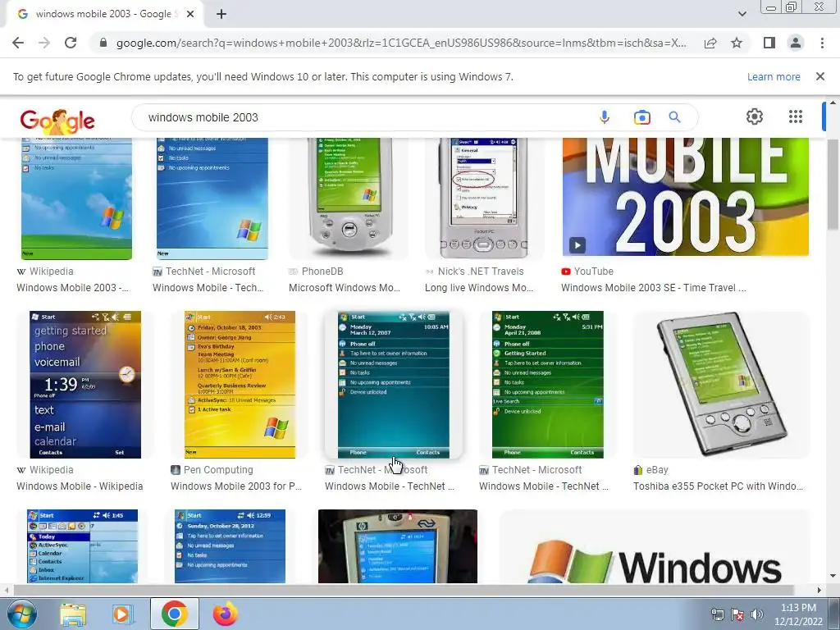Viewport: 840px width, 630px height.
Task: Launch Firefox from the taskbar
Action: 225,614
